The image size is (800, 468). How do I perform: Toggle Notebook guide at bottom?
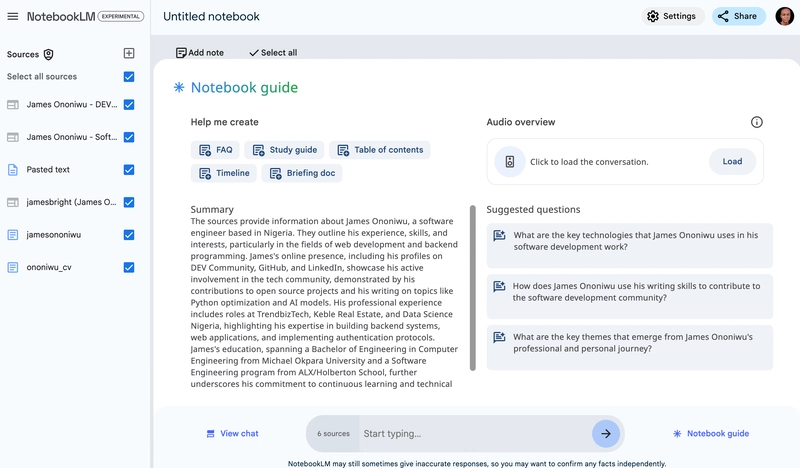[711, 433]
